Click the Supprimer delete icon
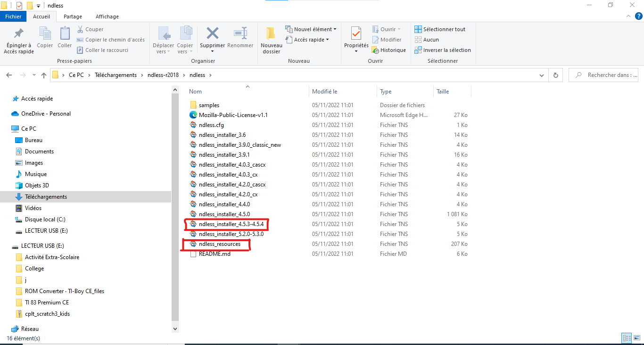This screenshot has width=644, height=345. (x=213, y=34)
